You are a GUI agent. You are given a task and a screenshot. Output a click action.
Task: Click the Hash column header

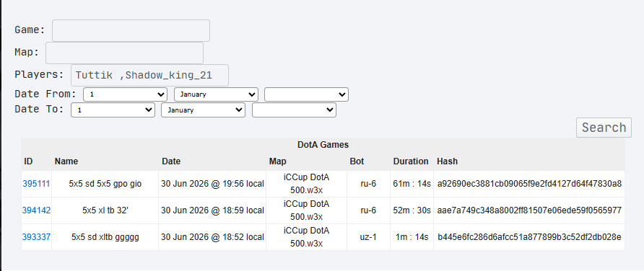[x=448, y=161]
